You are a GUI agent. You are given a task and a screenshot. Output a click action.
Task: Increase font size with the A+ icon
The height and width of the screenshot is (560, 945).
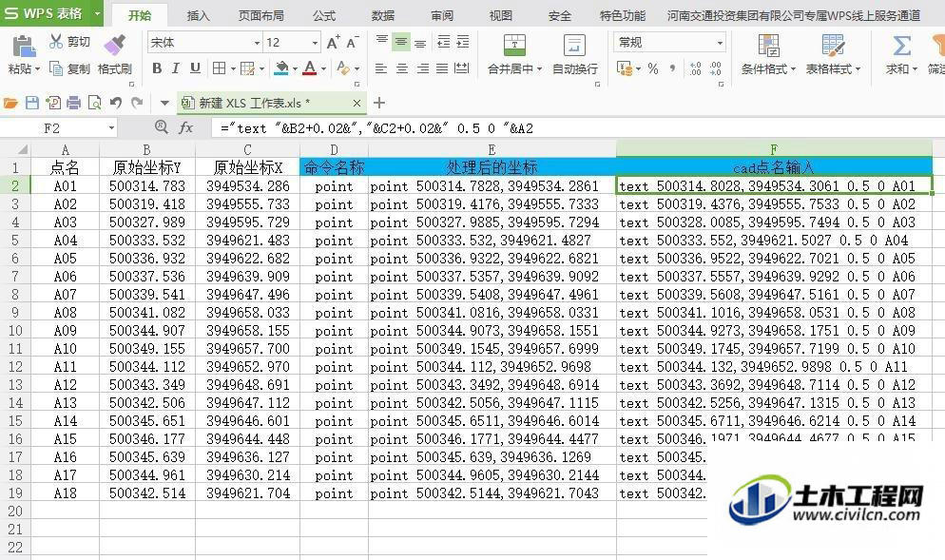click(333, 42)
